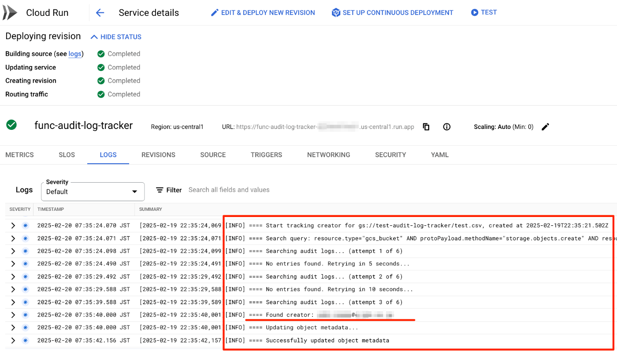Click severity icon of 07:35:24.490 entry
Screen dimensions: 617x364
point(26,264)
